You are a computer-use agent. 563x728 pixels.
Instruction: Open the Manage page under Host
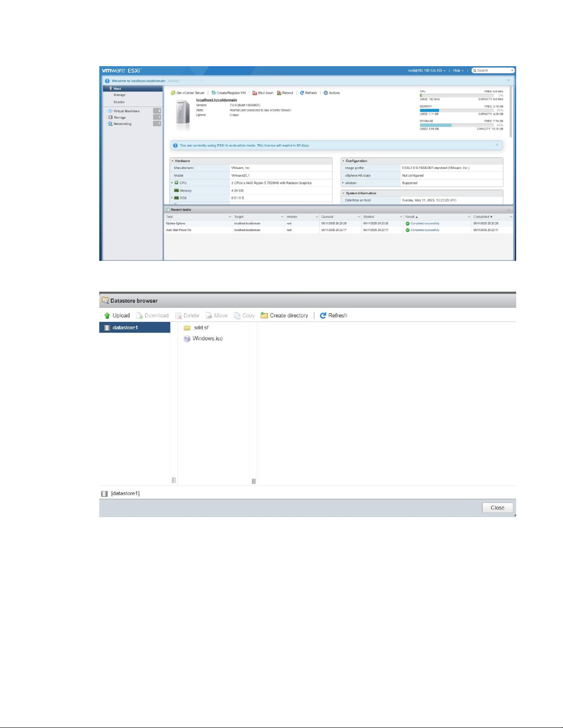pyautogui.click(x=119, y=95)
